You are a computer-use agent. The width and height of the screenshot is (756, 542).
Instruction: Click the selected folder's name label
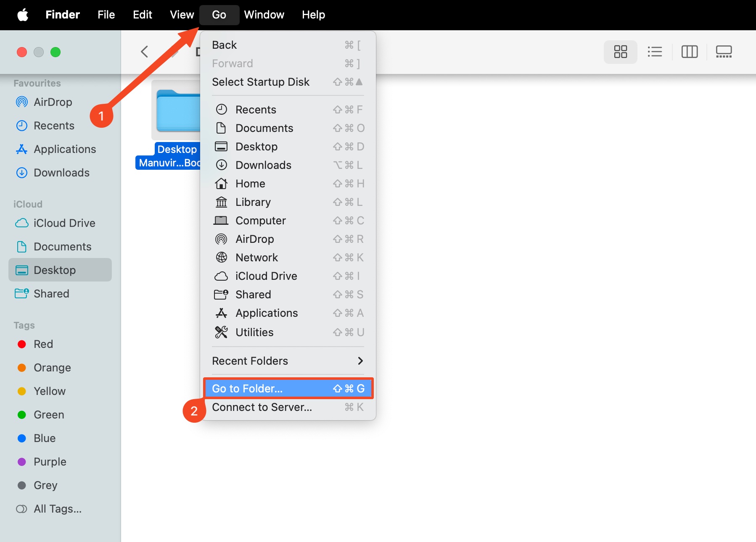click(x=168, y=156)
